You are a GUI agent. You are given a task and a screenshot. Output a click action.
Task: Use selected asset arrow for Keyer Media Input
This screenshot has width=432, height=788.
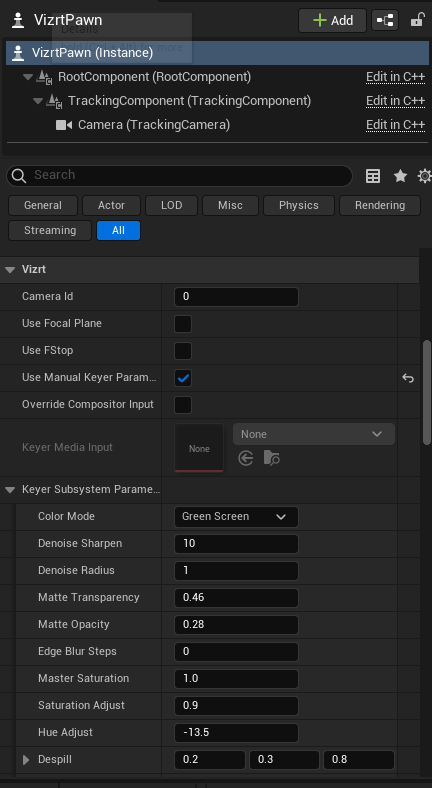point(246,458)
